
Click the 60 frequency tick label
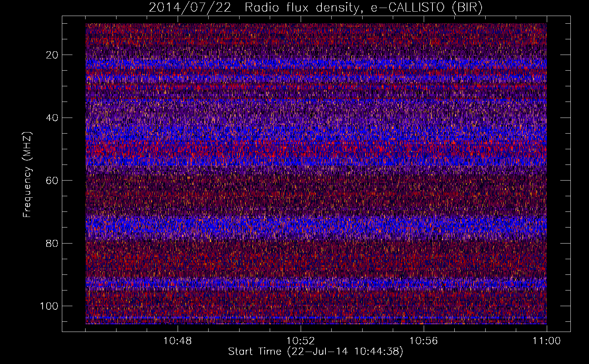point(52,181)
